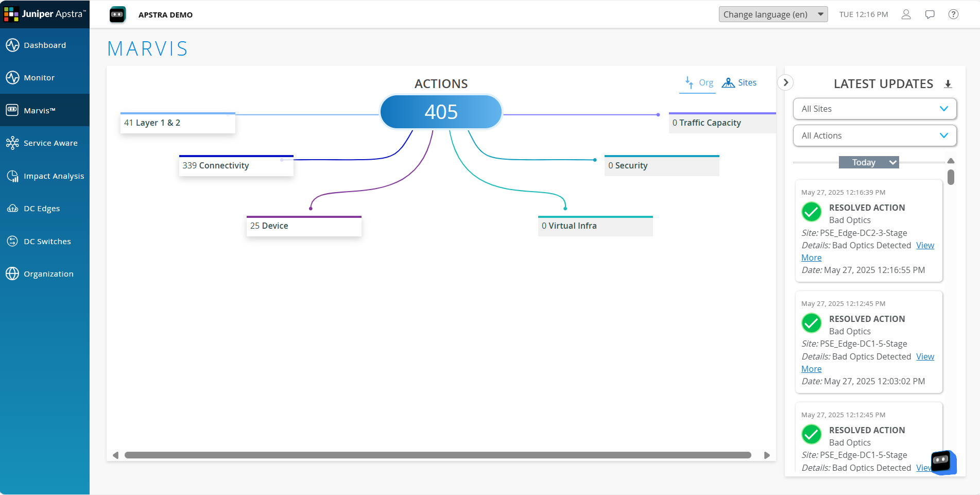
Task: Expand the All Actions filter dropdown
Action: click(x=874, y=135)
